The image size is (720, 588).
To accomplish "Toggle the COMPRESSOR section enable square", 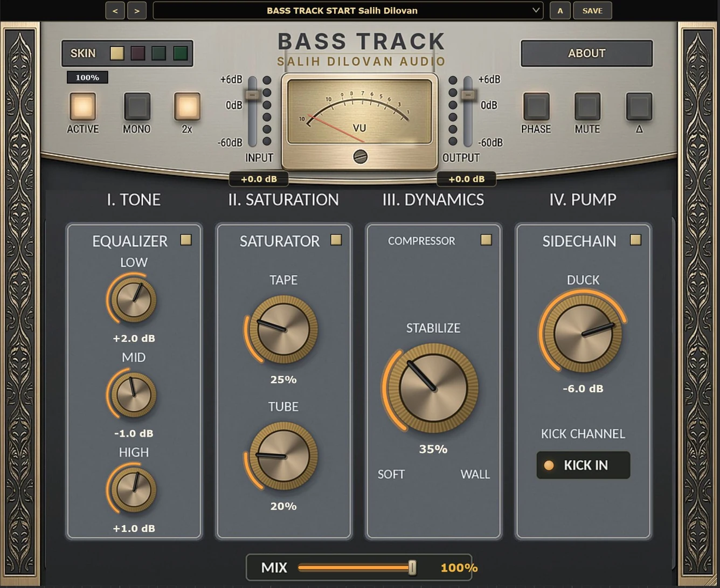I will (486, 240).
